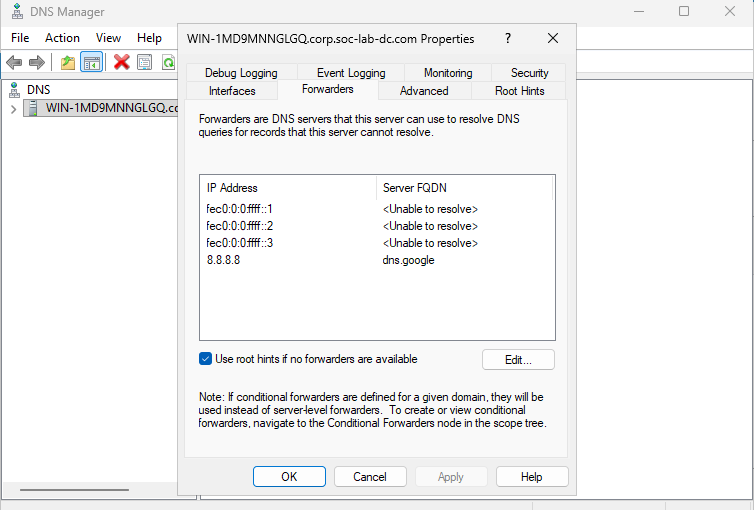Click the dns.google FQDN cell

(x=408, y=260)
